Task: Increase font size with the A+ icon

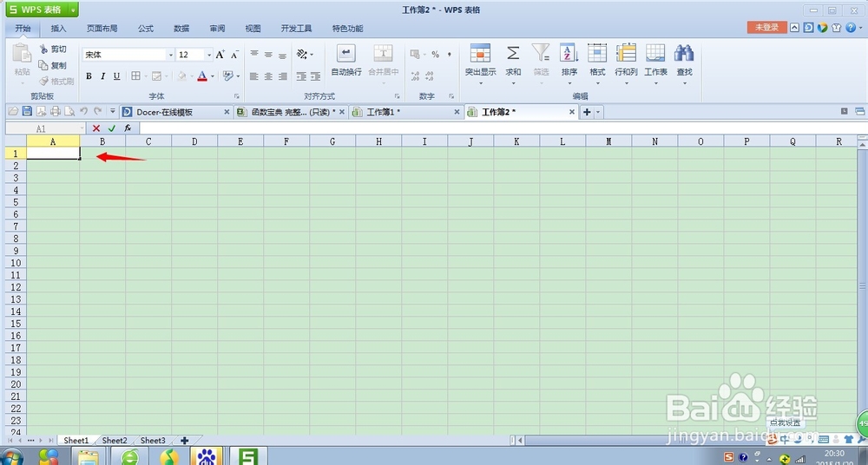Action: tap(220, 55)
